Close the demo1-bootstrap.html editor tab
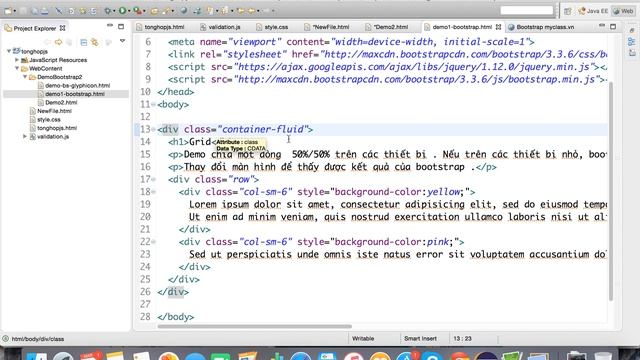Viewport: 640px width, 360px height. (498, 27)
